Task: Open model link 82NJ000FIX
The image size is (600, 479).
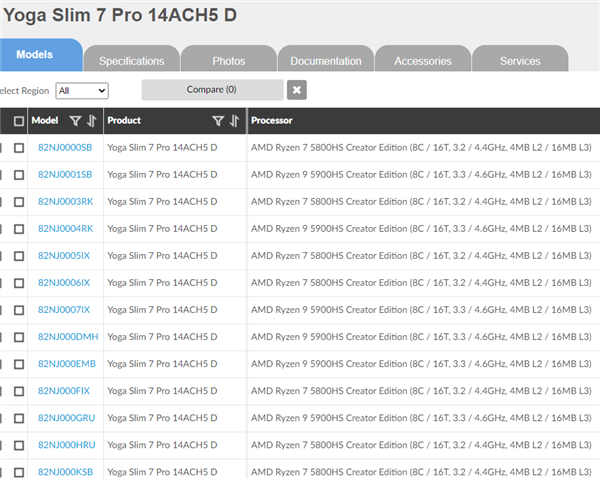Action: click(x=64, y=391)
